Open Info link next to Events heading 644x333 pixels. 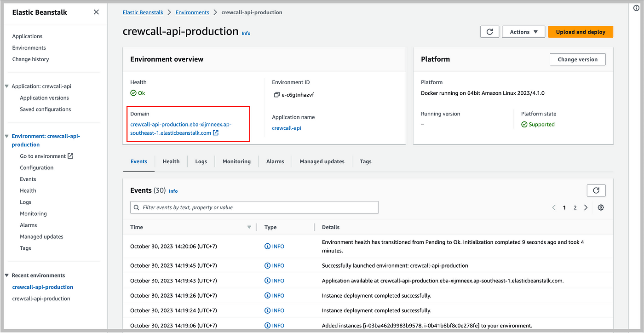click(x=173, y=191)
